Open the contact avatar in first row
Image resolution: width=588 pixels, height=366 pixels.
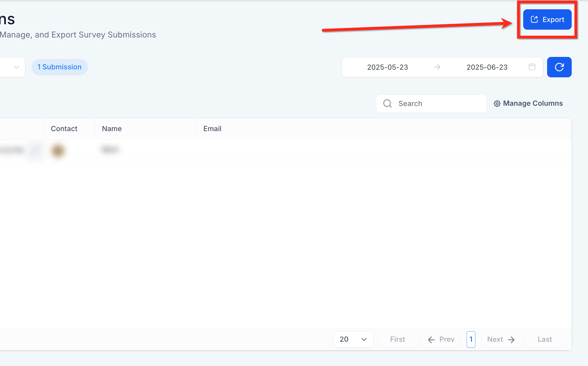[58, 150]
